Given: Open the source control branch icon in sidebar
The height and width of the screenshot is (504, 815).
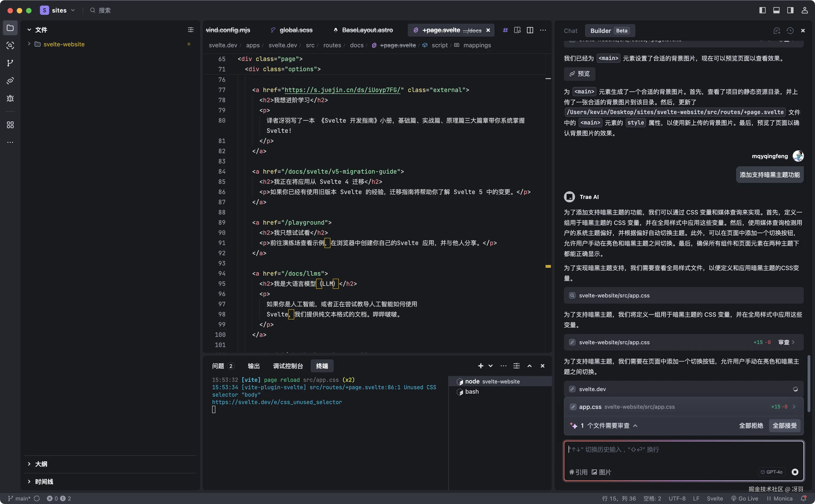Looking at the screenshot, I should tap(10, 63).
